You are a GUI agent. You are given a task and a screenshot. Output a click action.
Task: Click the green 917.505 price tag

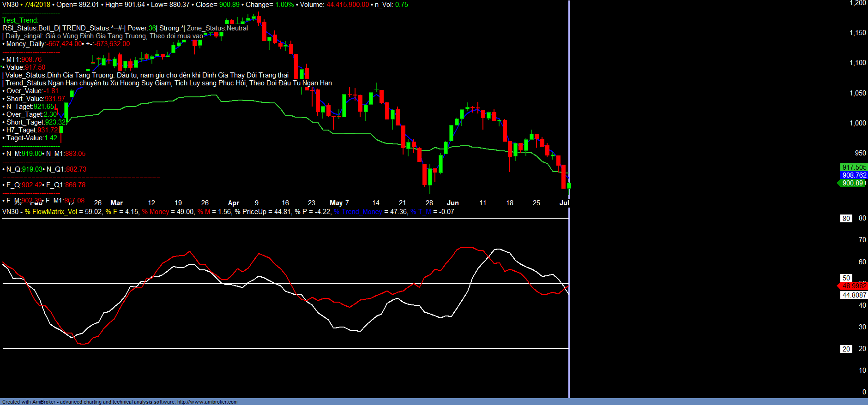click(854, 167)
